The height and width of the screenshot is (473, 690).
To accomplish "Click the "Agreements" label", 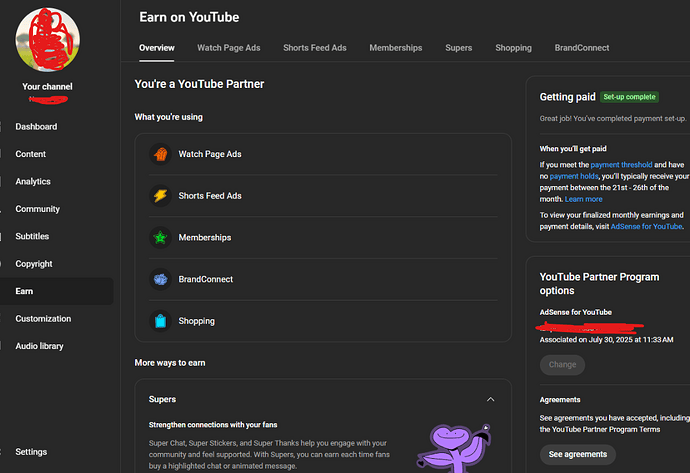I will [x=560, y=400].
